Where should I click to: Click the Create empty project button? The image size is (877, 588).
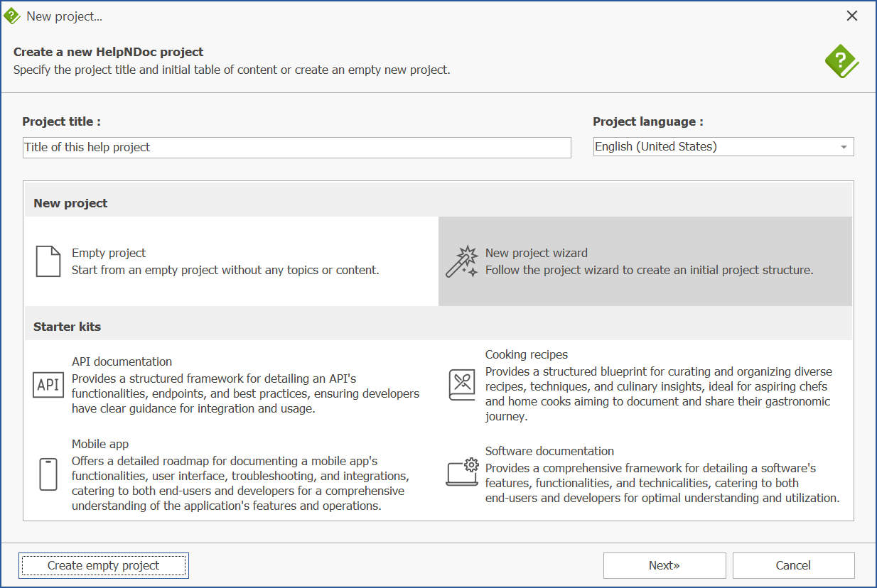coord(104,566)
